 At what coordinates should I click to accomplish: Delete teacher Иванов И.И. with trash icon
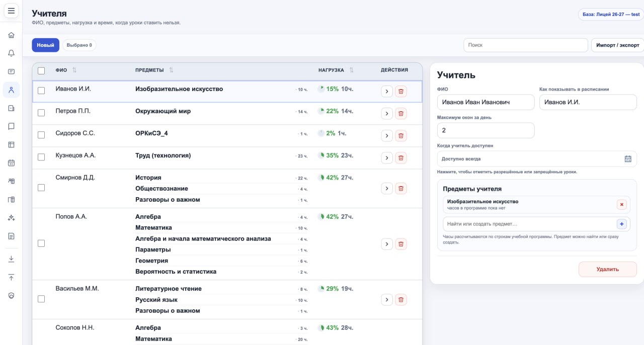[x=401, y=91]
